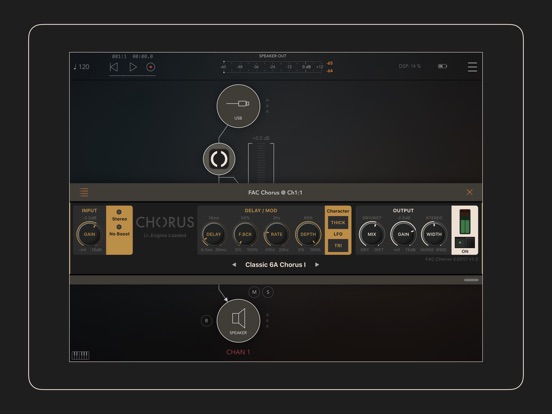
Task: Click the tempo 120 display
Action: [81, 67]
